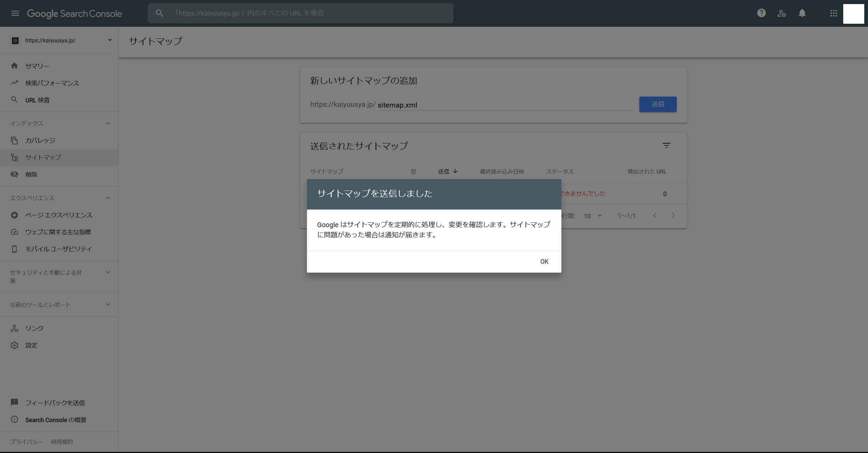Click the ステータス column header
Screen dimensions: 868x453
pyautogui.click(x=560, y=172)
